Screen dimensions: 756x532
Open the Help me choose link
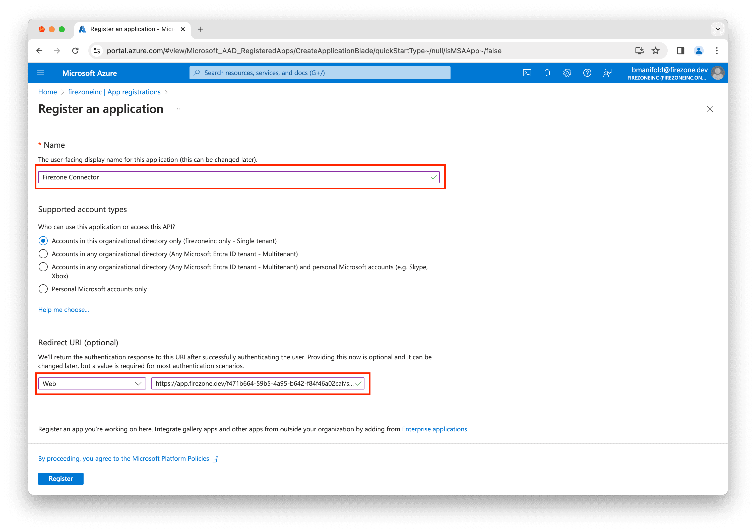pos(64,309)
